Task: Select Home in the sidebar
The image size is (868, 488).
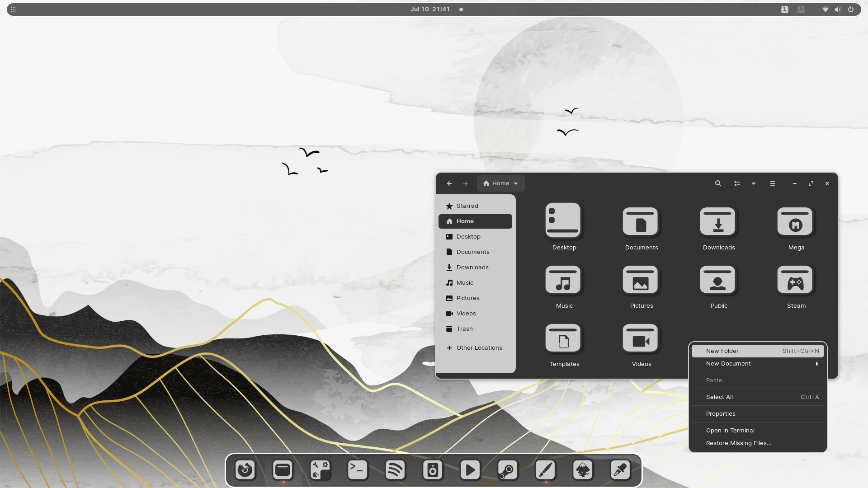Action: (x=475, y=221)
